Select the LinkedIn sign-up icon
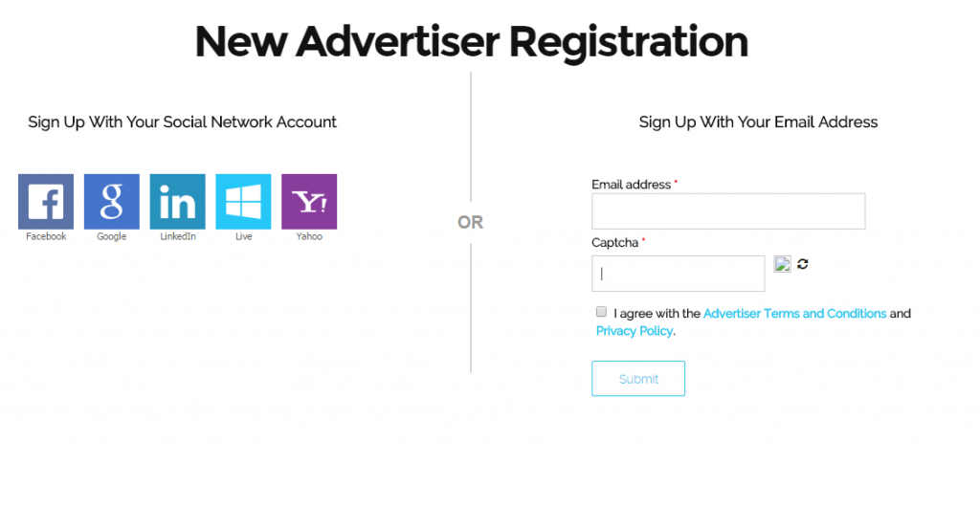 coord(177,202)
